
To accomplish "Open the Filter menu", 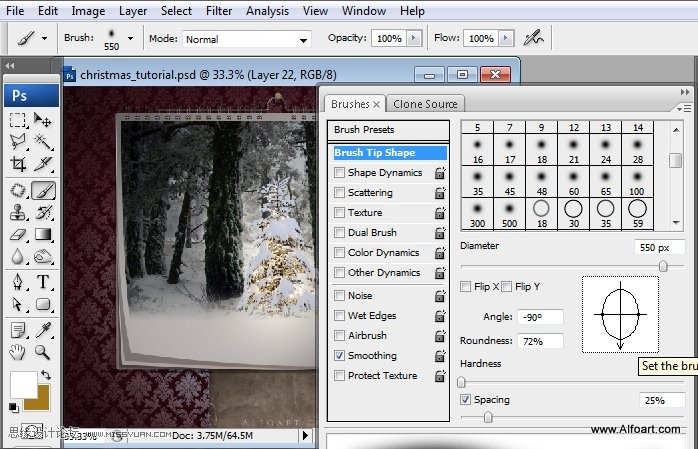I will tap(219, 11).
